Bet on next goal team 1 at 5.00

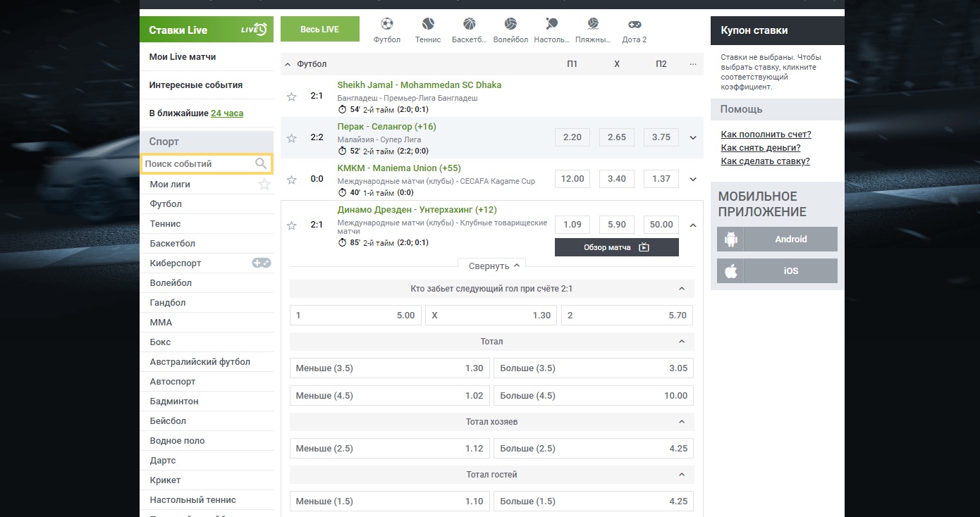pyautogui.click(x=356, y=316)
